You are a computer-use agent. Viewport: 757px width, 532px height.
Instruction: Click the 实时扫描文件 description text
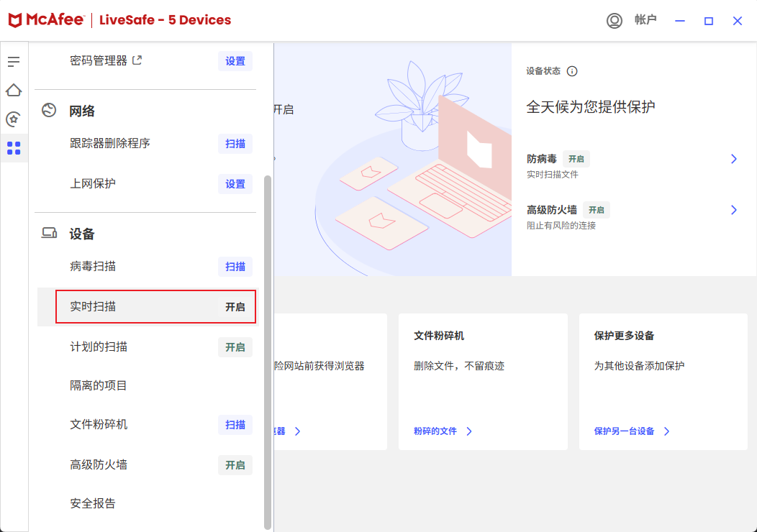coord(553,175)
